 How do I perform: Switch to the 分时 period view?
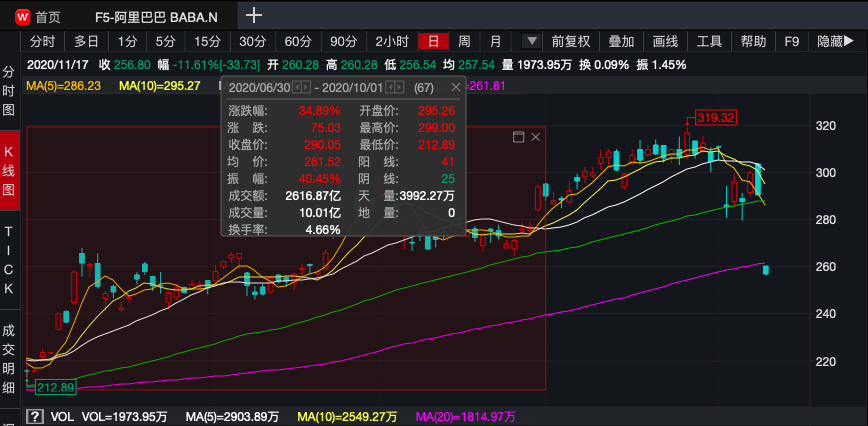(42, 42)
